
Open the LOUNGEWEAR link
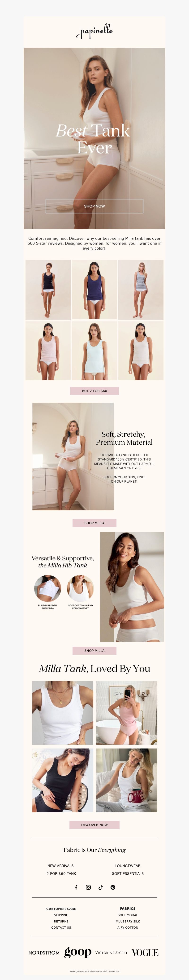[x=128, y=865]
